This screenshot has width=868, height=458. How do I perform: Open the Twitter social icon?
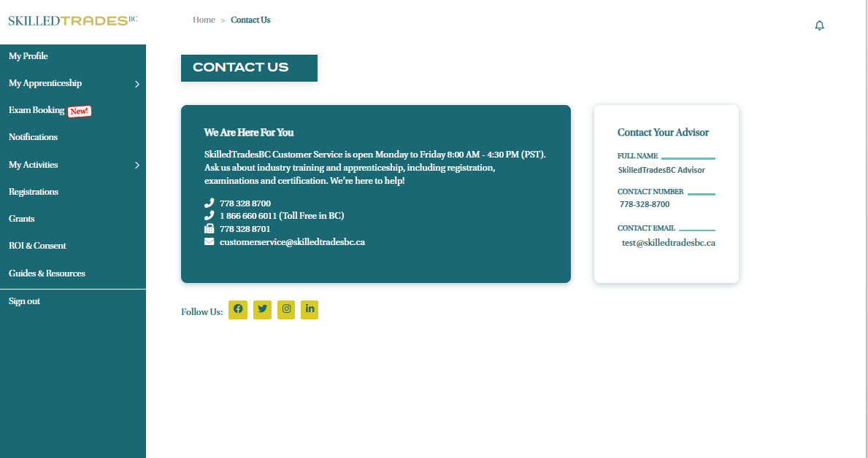pyautogui.click(x=262, y=309)
